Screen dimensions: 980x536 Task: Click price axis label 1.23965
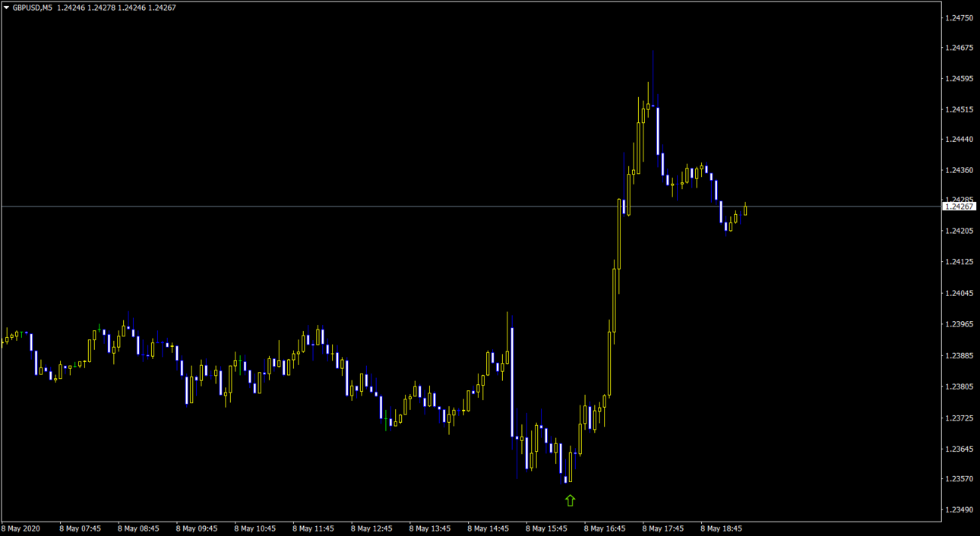pyautogui.click(x=958, y=324)
